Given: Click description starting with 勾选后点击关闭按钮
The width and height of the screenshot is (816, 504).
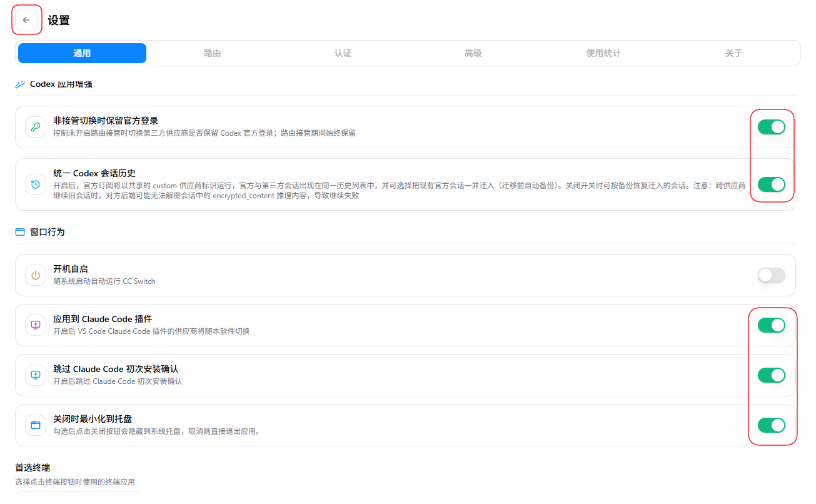Looking at the screenshot, I should (x=157, y=431).
